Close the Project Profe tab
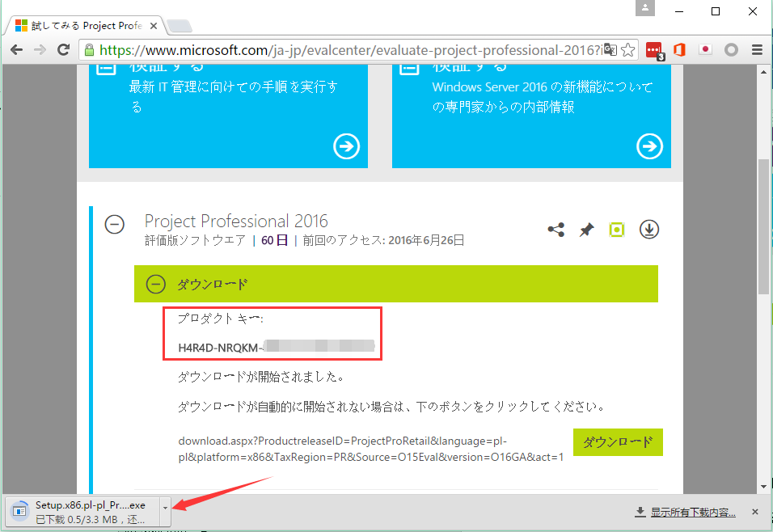Screen dimensions: 773x532 tap(154, 26)
